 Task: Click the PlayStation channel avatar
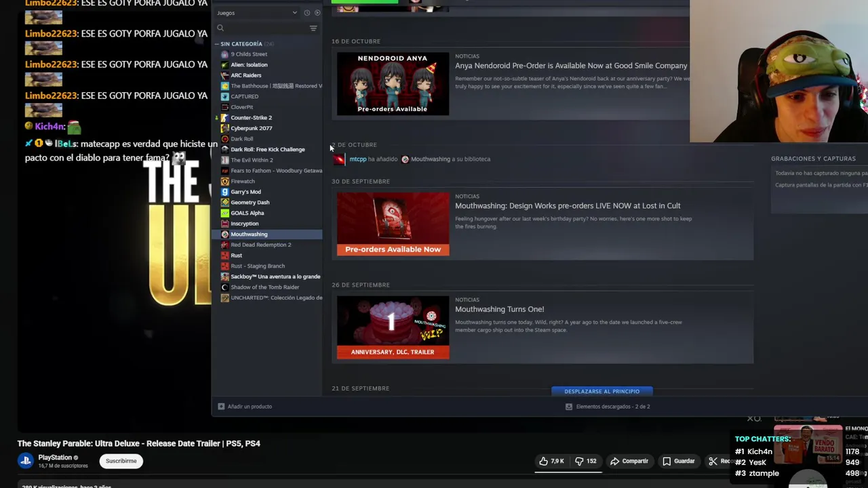point(26,461)
